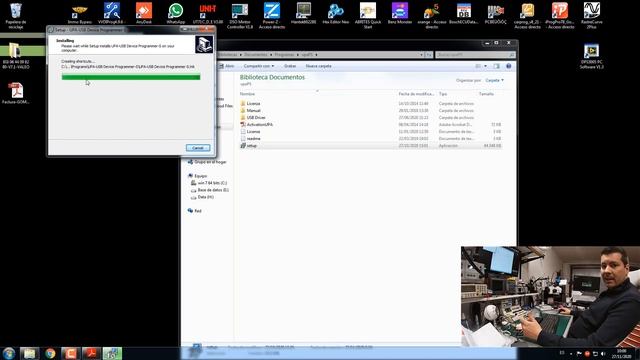This screenshot has width=640, height=360.
Task: Open the Abrir toolbar button in Explorer
Action: [x=227, y=66]
